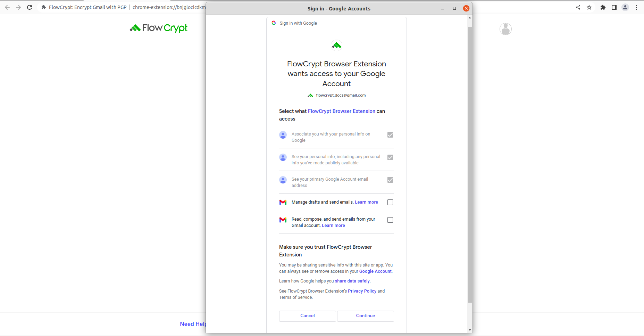Open the Extensions puzzle icon
644x336 pixels.
pyautogui.click(x=603, y=7)
